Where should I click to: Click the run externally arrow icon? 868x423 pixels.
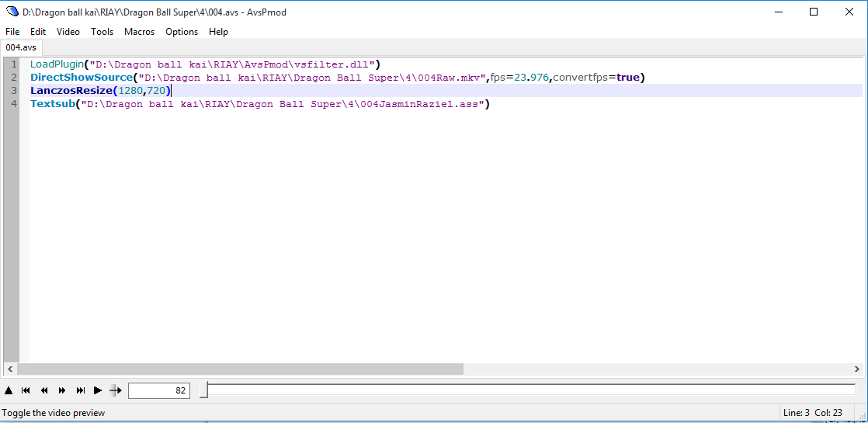coord(115,390)
